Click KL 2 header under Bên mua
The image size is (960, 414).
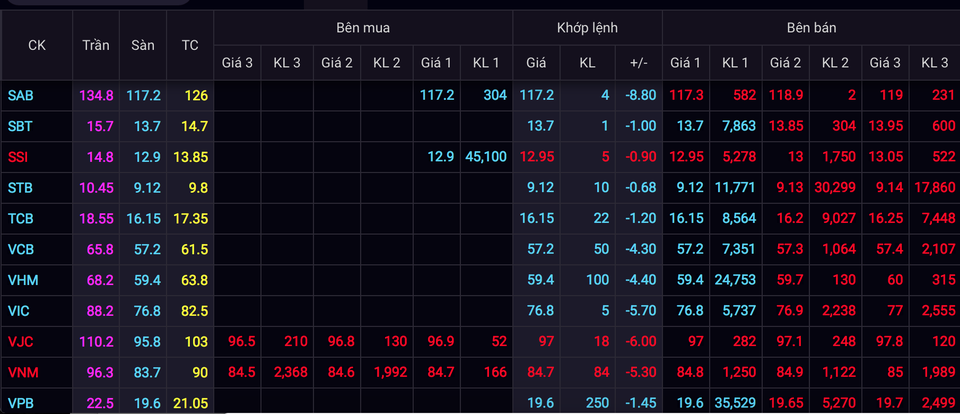pyautogui.click(x=386, y=62)
